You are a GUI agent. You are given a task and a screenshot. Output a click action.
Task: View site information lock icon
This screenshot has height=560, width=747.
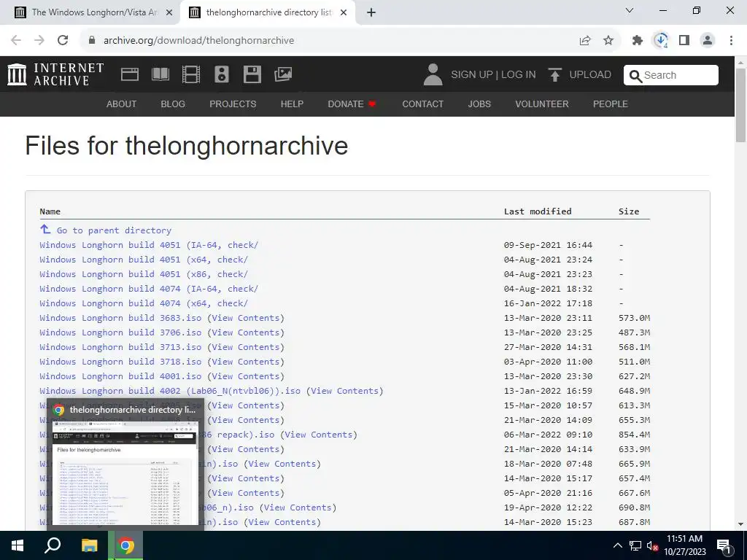click(x=91, y=41)
